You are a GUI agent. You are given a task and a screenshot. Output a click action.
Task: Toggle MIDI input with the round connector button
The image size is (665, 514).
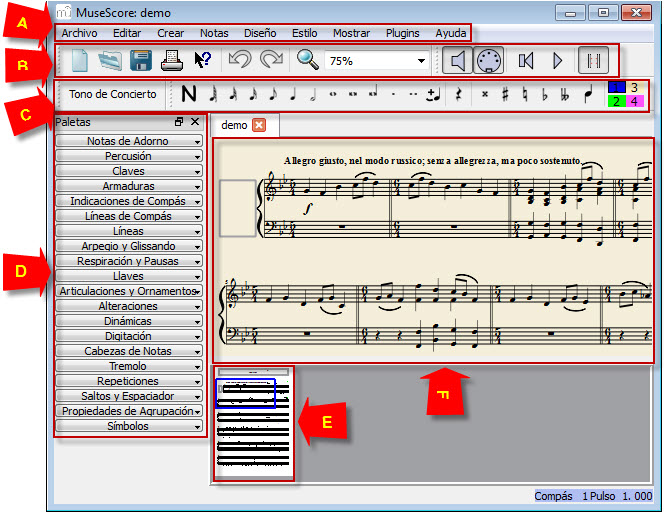pos(489,61)
